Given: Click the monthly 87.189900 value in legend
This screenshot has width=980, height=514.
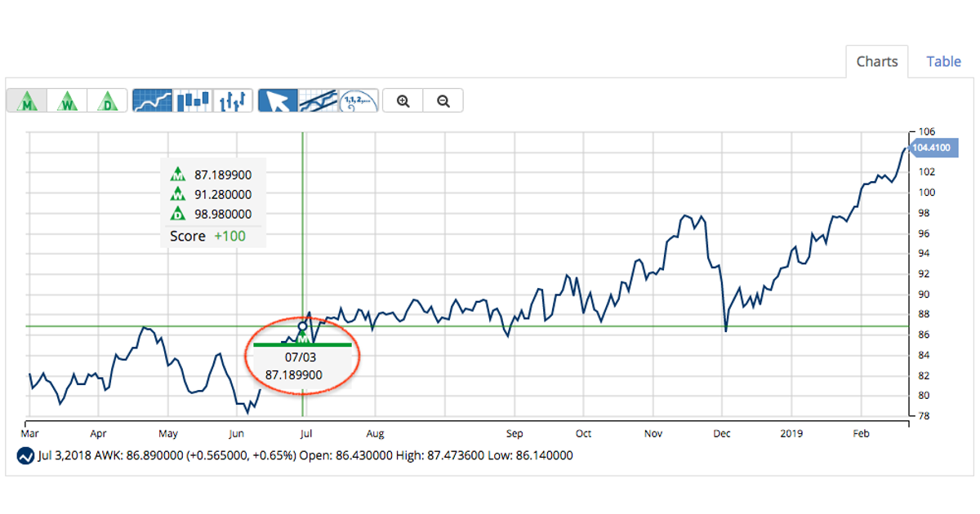Looking at the screenshot, I should (x=223, y=174).
